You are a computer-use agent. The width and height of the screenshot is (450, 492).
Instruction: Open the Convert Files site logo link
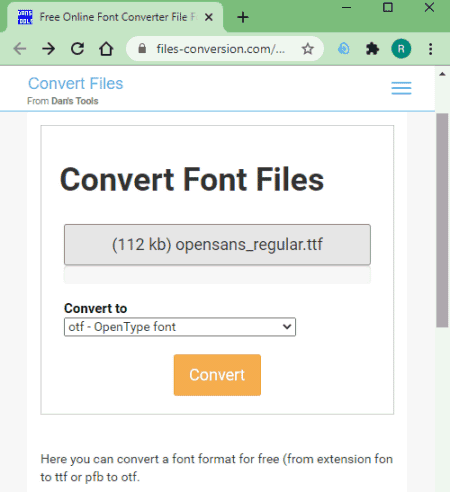point(76,84)
